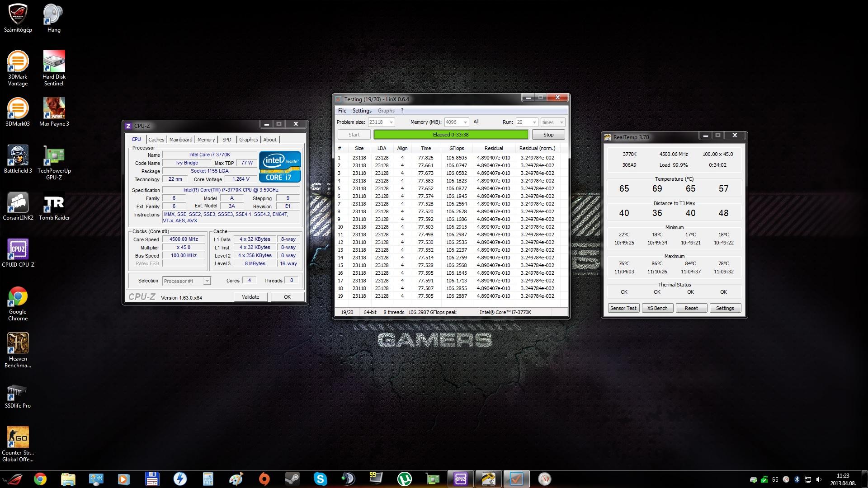Switch to CPU-Z Mainboard tab
The width and height of the screenshot is (868, 488).
181,140
